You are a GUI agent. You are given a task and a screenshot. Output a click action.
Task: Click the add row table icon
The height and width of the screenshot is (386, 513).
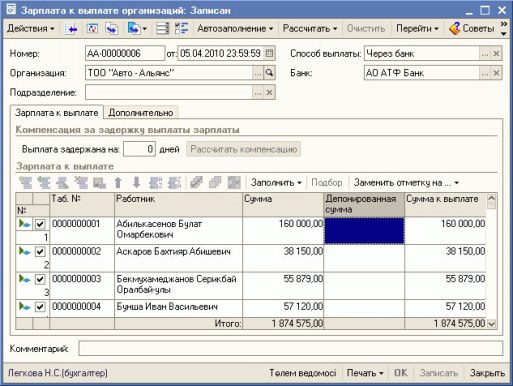click(x=26, y=183)
